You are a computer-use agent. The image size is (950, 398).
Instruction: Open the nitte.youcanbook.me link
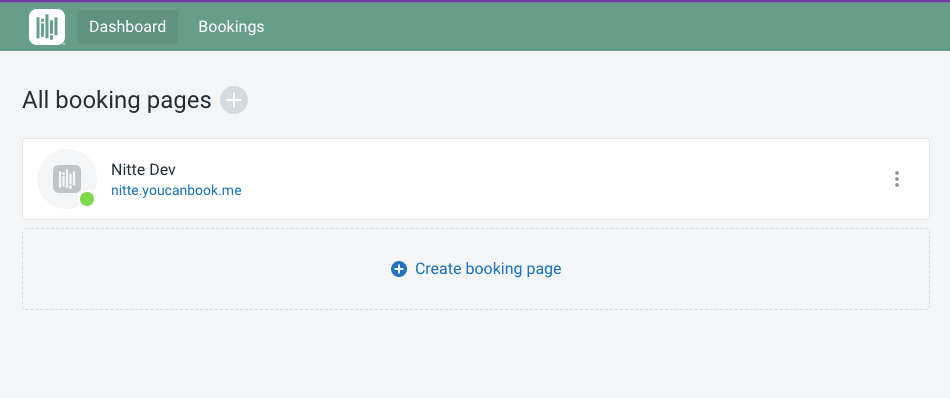[176, 190]
